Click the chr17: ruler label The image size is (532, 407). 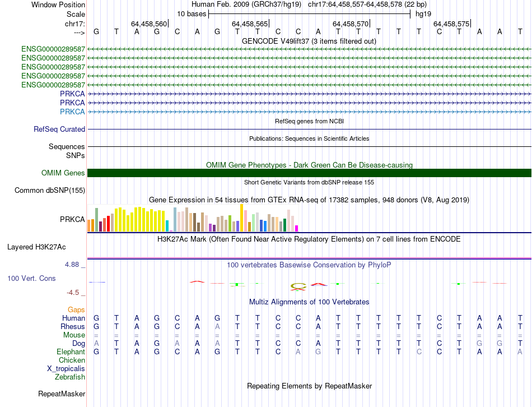75,24
